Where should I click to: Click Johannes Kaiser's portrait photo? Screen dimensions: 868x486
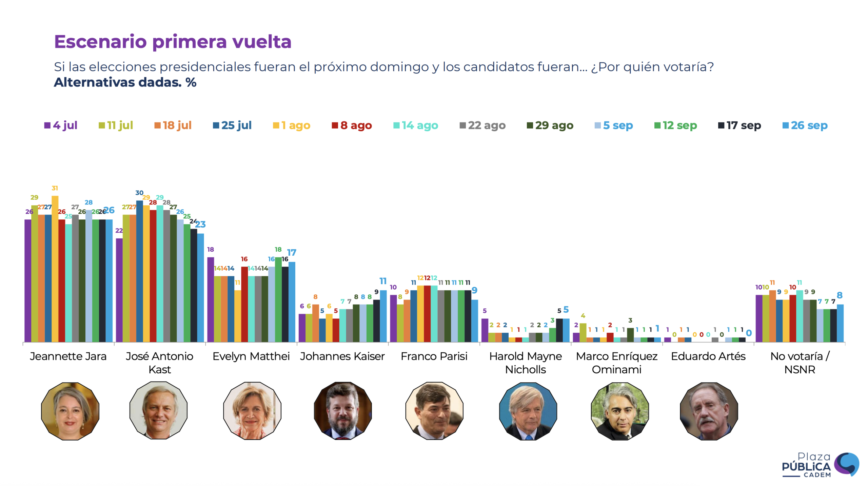point(342,410)
